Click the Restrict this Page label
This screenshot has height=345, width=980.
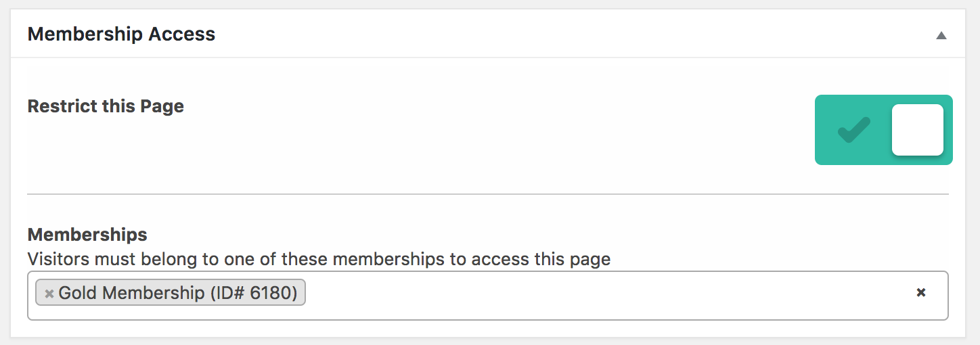pyautogui.click(x=106, y=106)
